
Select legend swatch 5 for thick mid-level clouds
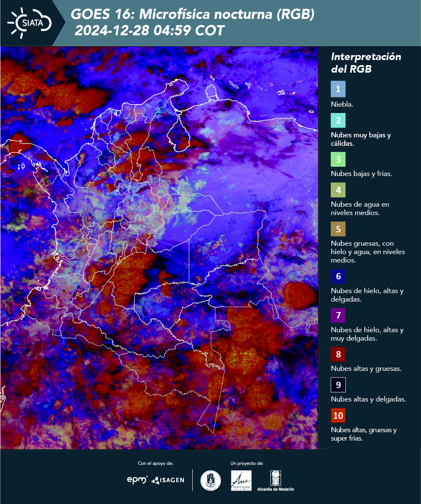[x=338, y=229]
